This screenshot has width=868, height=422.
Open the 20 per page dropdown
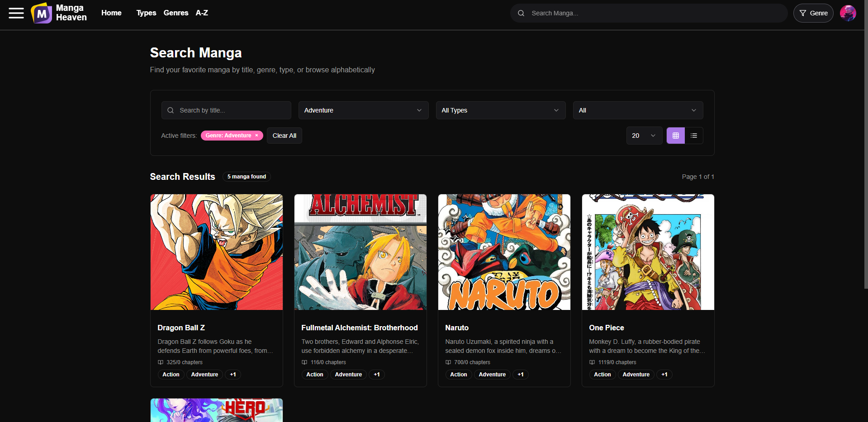[x=644, y=136]
